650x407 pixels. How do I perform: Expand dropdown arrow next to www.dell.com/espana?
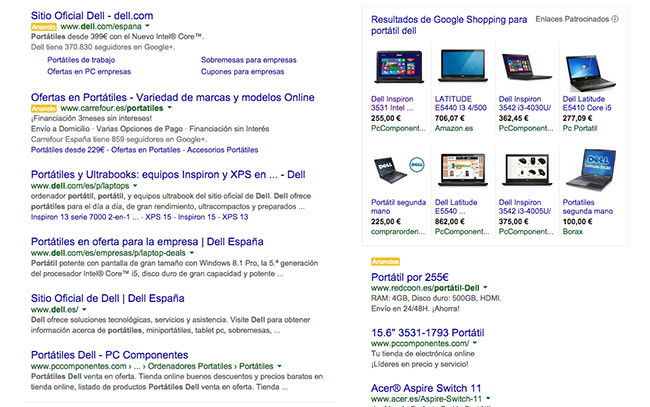pos(147,26)
